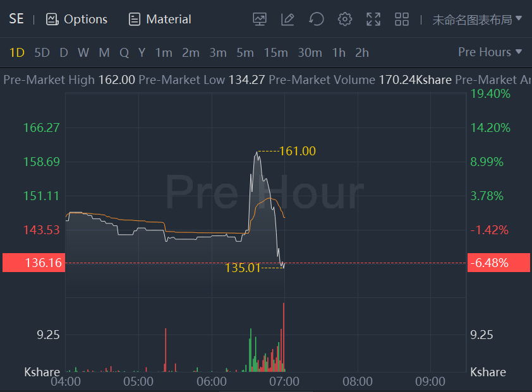The image size is (532, 392).
Task: Click the 07:00 time axis label
Action: pyautogui.click(x=284, y=382)
